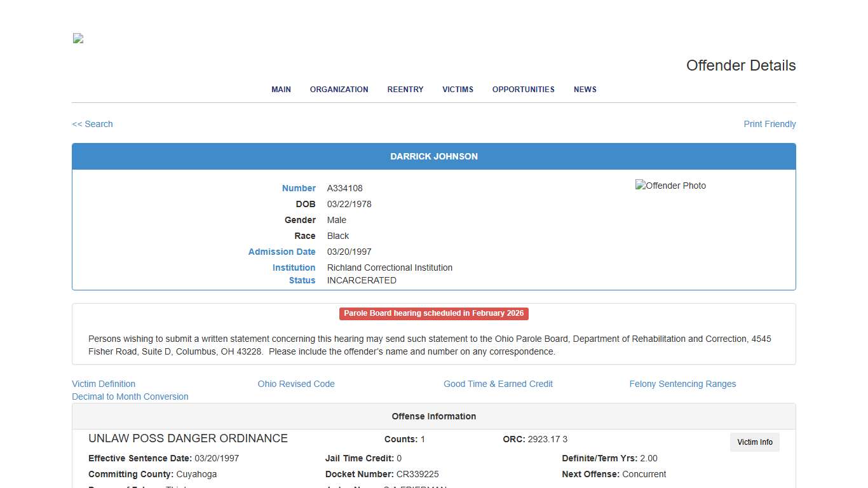Click the Offender Photo placeholder icon
The width and height of the screenshot is (868, 488).
670,186
